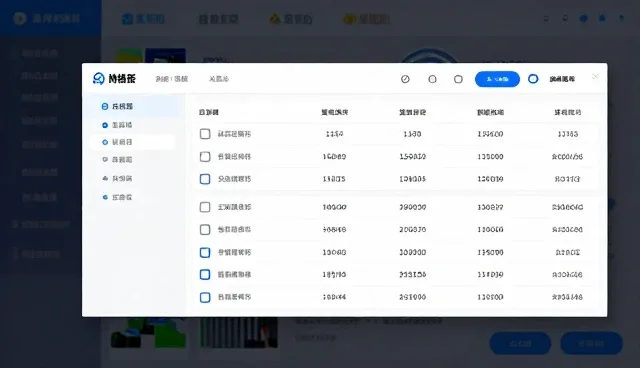Click the second small icon at background window's top-right

565,19
